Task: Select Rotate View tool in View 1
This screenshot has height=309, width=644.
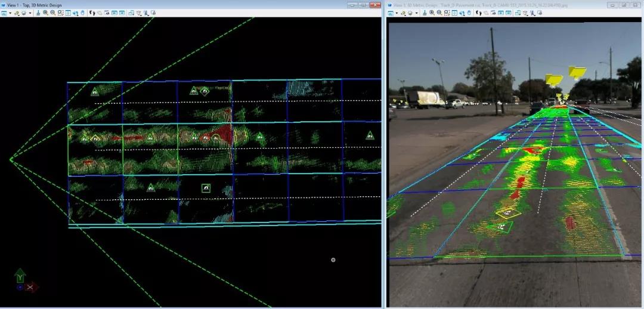Action: pos(76,13)
